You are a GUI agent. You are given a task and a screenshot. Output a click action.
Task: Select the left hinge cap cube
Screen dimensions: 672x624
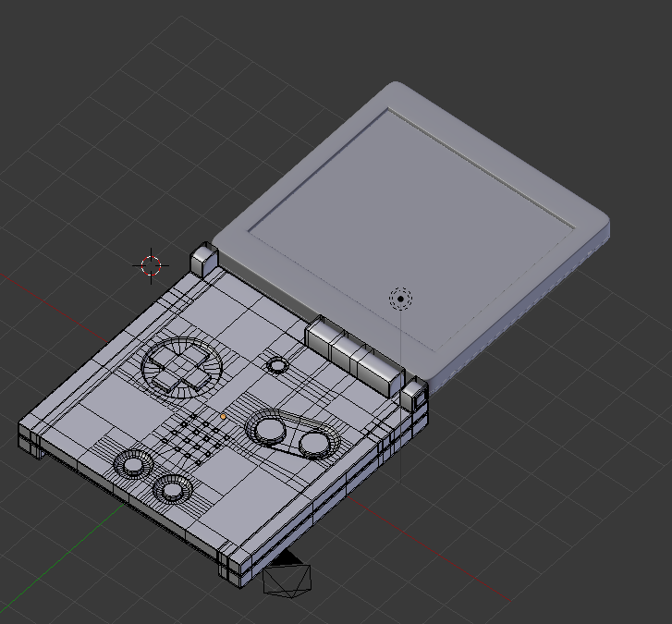coord(204,260)
